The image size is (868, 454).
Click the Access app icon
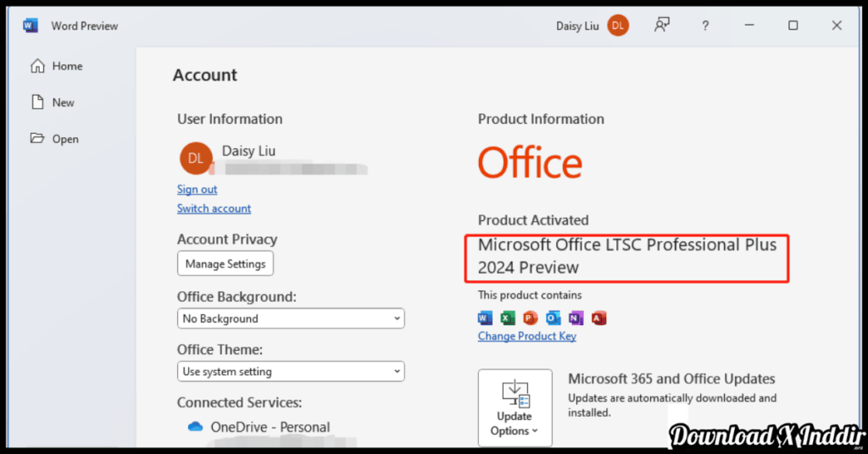click(599, 318)
